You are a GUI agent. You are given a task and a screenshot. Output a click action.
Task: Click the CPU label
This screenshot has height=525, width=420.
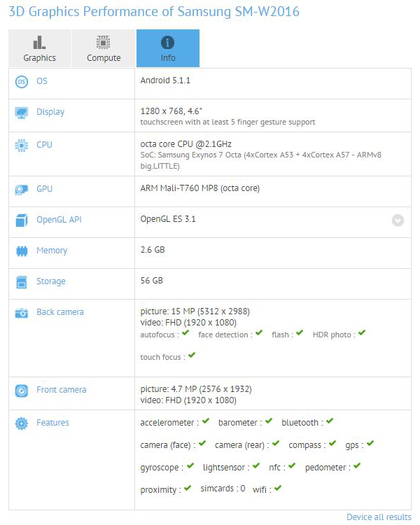coord(45,145)
